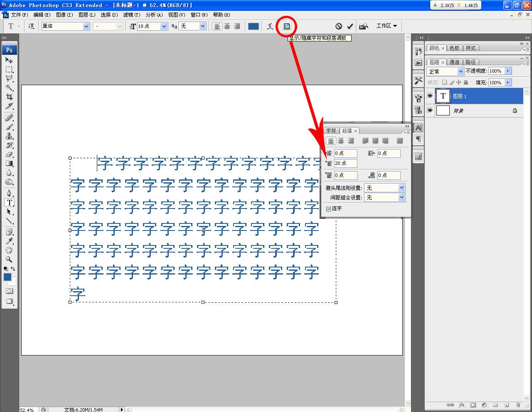Screen dimensions: 532x412
Task: Click the create warped text icon
Action: (270, 26)
